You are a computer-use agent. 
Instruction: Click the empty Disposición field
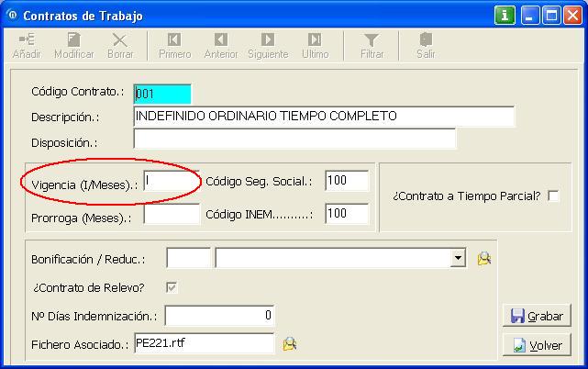[x=294, y=139]
